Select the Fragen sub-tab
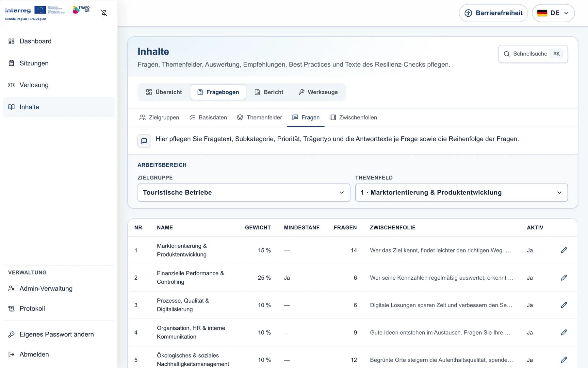Viewport: 588px width, 368px height. point(306,117)
